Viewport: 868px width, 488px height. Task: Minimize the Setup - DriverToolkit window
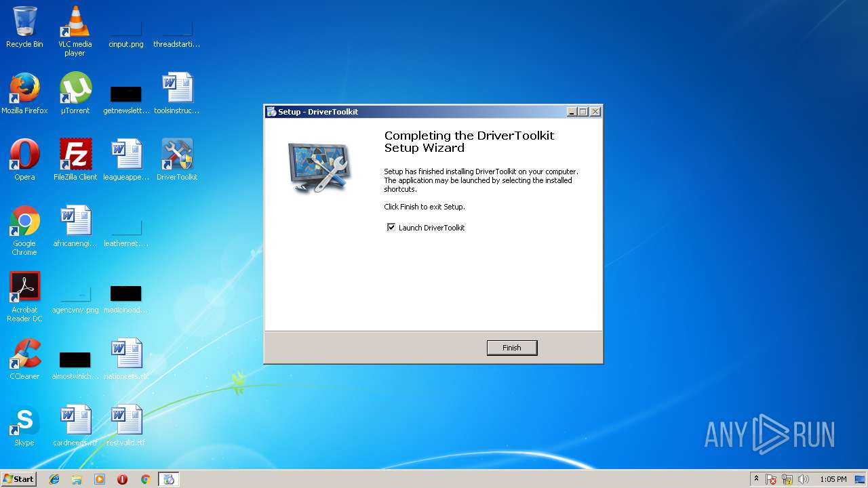pyautogui.click(x=572, y=112)
